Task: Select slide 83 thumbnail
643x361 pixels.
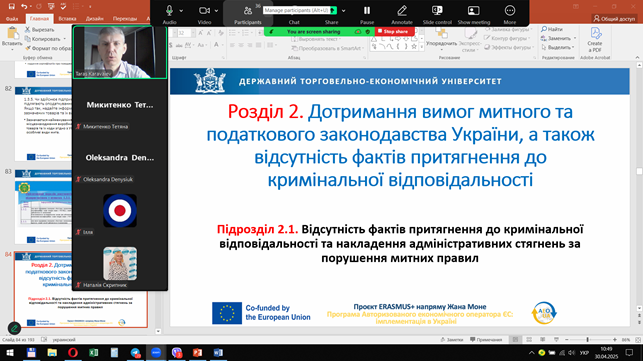Action: (x=43, y=207)
